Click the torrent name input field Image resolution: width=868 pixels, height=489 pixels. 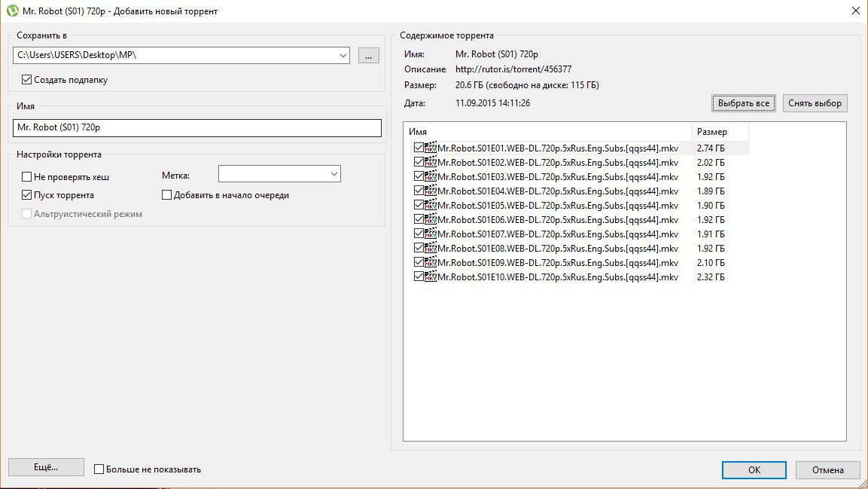tap(197, 127)
